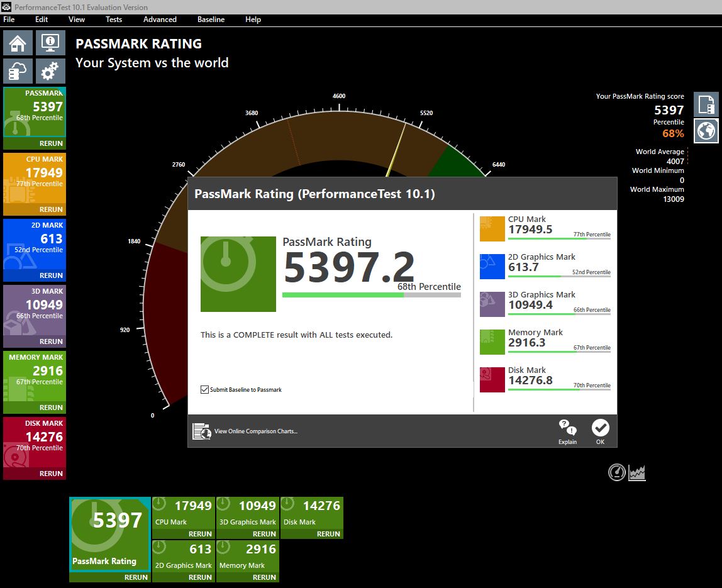Open the Tests menu
The width and height of the screenshot is (722, 588).
coord(114,19)
